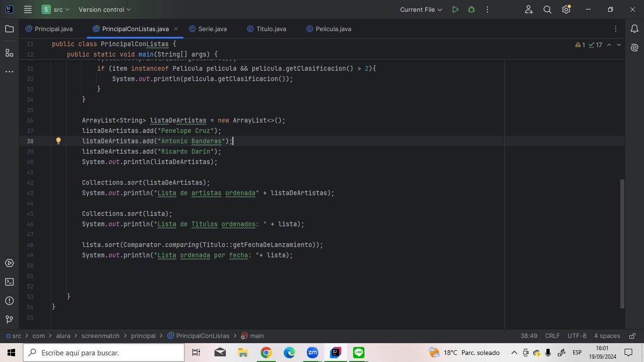Open File Explorer from the taskbar
Viewport: 644px width, 362px height.
click(243, 353)
